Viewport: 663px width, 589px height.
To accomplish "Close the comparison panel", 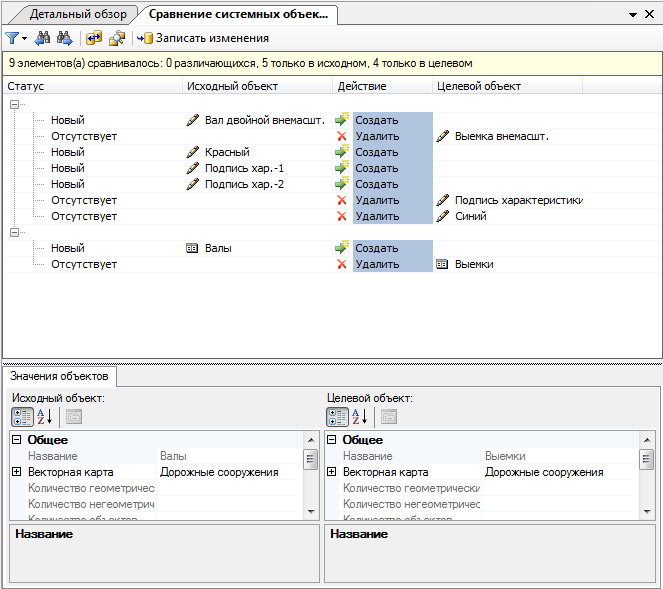I will pyautogui.click(x=650, y=14).
